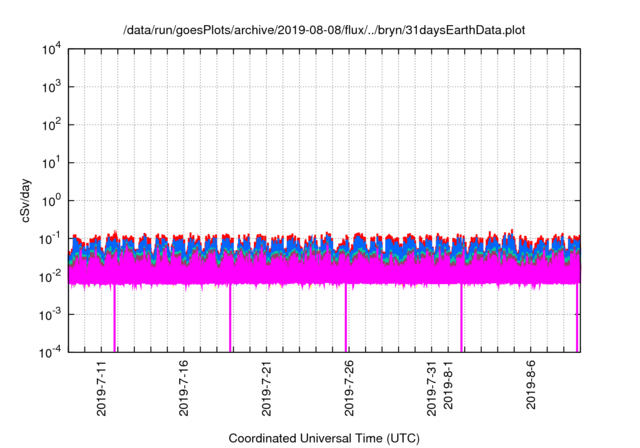The width and height of the screenshot is (640, 448).
Task: Click the 10^-2 y-axis tick label
Action: coord(50,277)
